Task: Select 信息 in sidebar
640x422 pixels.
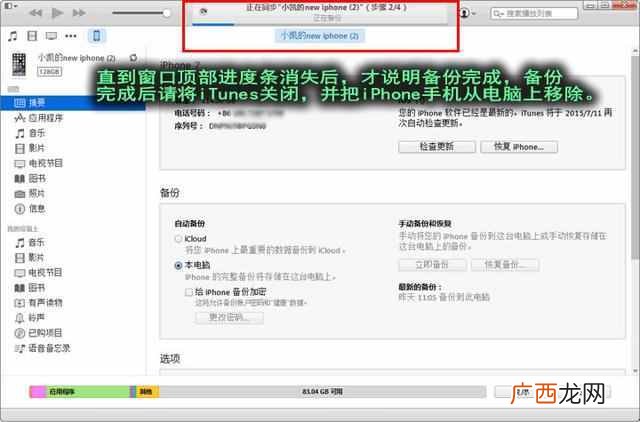Action: [30, 209]
